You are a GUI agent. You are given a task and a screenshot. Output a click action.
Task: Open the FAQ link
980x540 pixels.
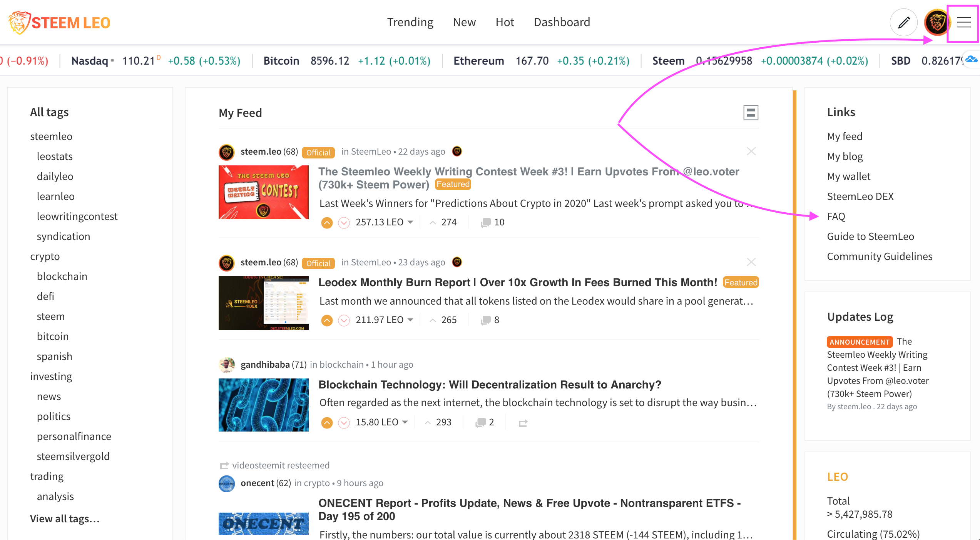(x=836, y=216)
